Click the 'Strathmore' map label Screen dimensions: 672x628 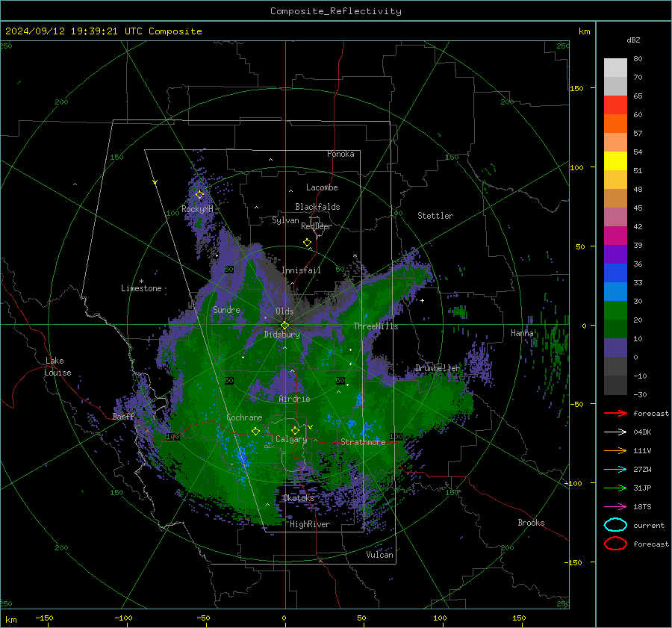tap(363, 442)
